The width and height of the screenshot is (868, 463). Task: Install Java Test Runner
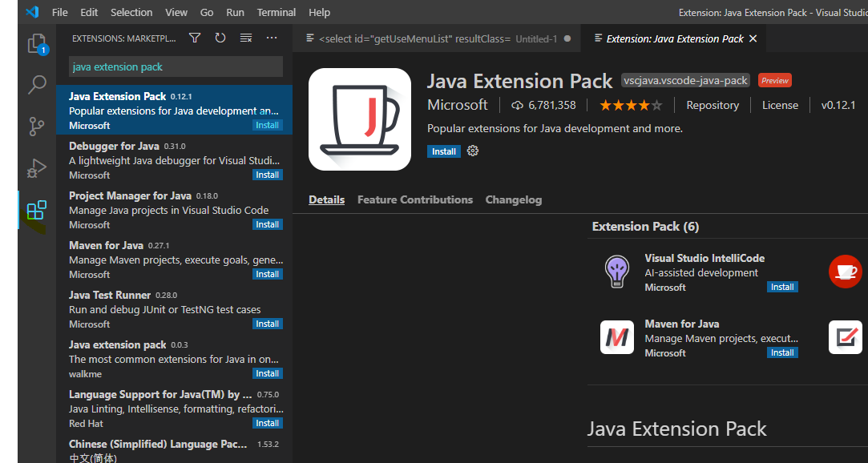click(268, 324)
